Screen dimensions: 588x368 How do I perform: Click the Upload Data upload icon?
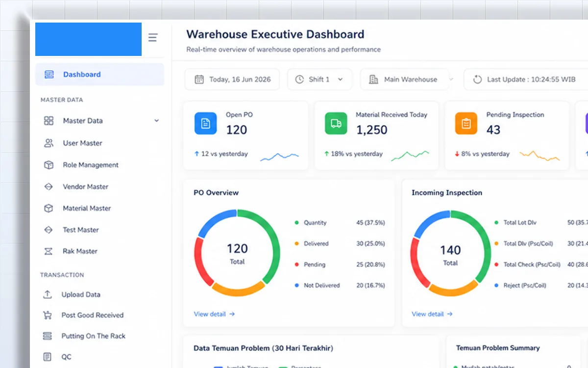click(48, 294)
